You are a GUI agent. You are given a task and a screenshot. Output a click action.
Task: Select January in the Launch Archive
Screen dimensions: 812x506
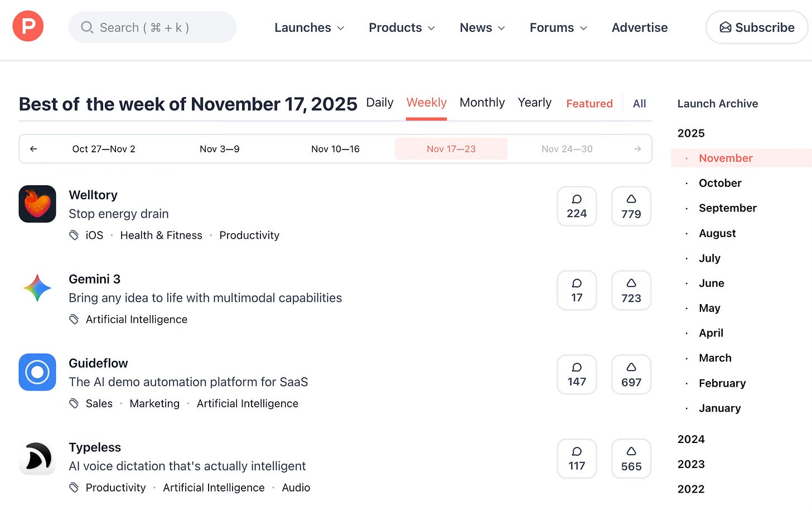(720, 408)
